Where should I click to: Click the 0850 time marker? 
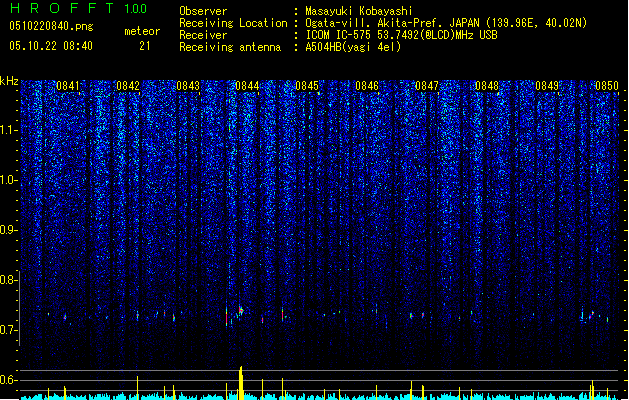[x=607, y=86]
